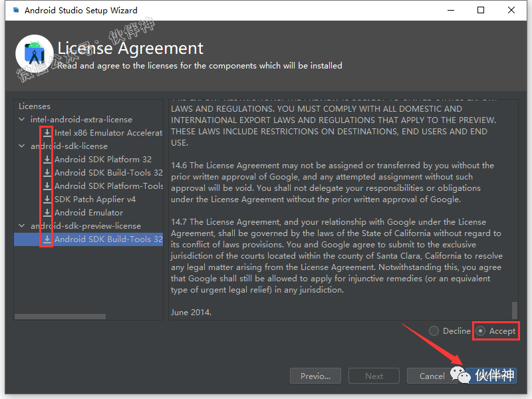The image size is (532, 399).
Task: Minimize the Setup Wizard window
Action: coord(451,10)
